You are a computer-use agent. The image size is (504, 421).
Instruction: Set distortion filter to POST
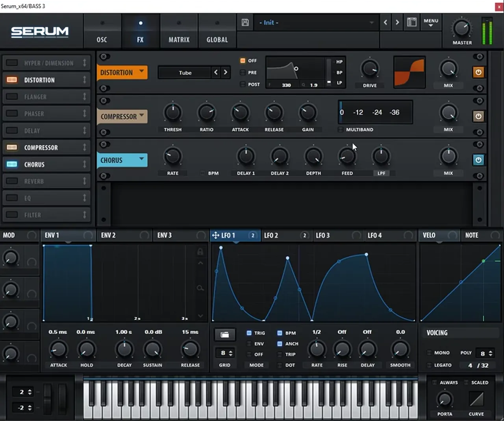243,84
